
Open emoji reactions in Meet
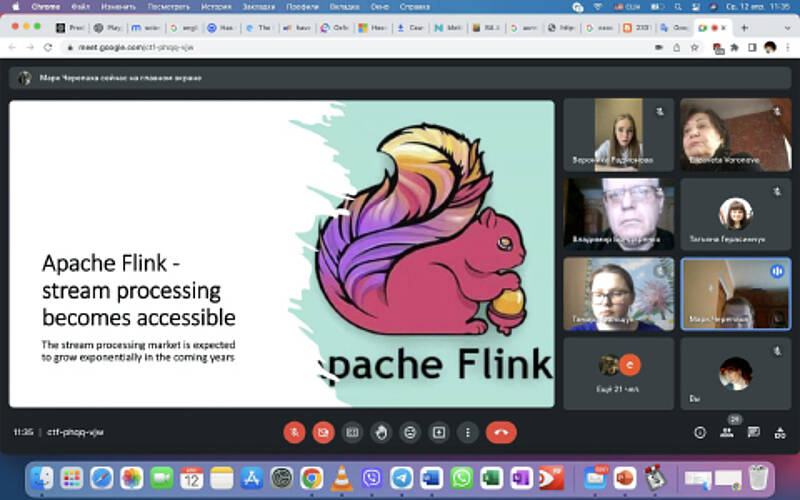[410, 433]
